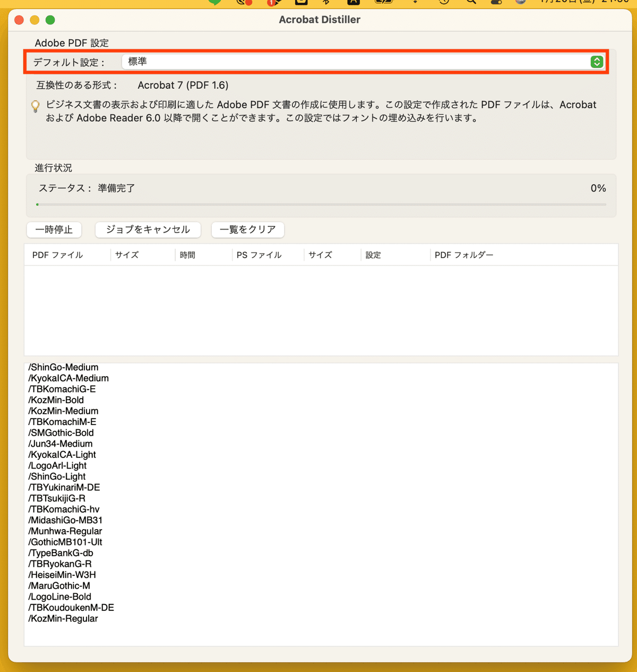Select the /LogoLine-Bold log line
This screenshot has height=672, width=637.
[x=60, y=597]
